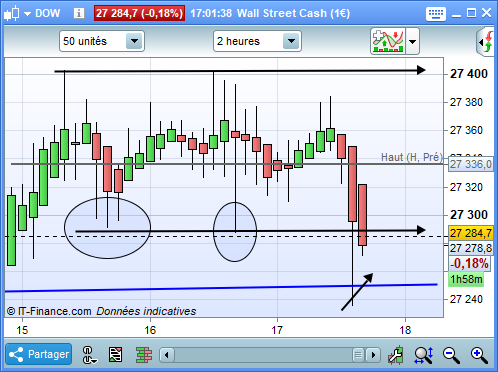Click the red price change header badge

pyautogui.click(x=140, y=13)
